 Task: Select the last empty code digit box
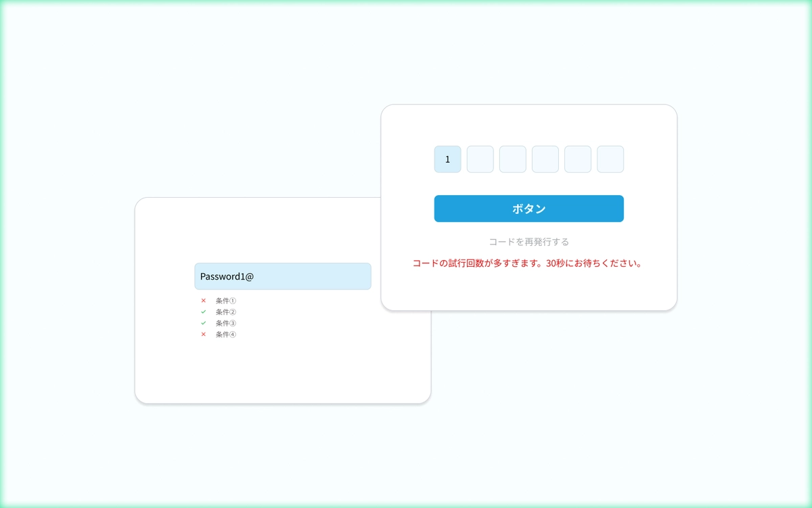tap(610, 158)
